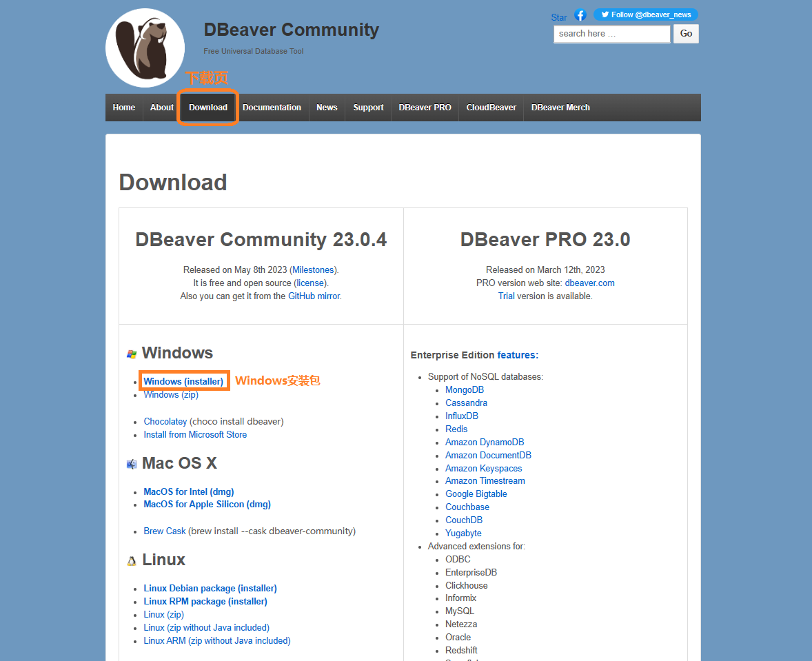The image size is (812, 661).
Task: Click the Linux penguin icon
Action: 132,560
